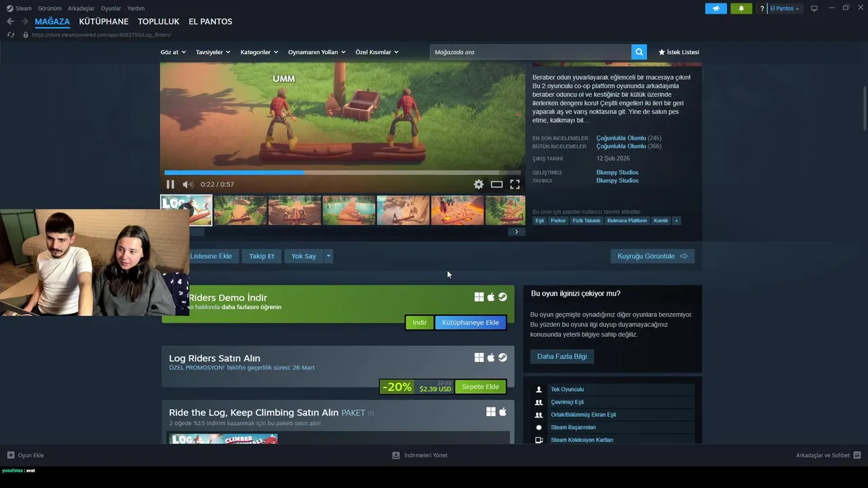Expand Oynamanın Yolları dropdown
868x488 pixels.
(x=317, y=52)
